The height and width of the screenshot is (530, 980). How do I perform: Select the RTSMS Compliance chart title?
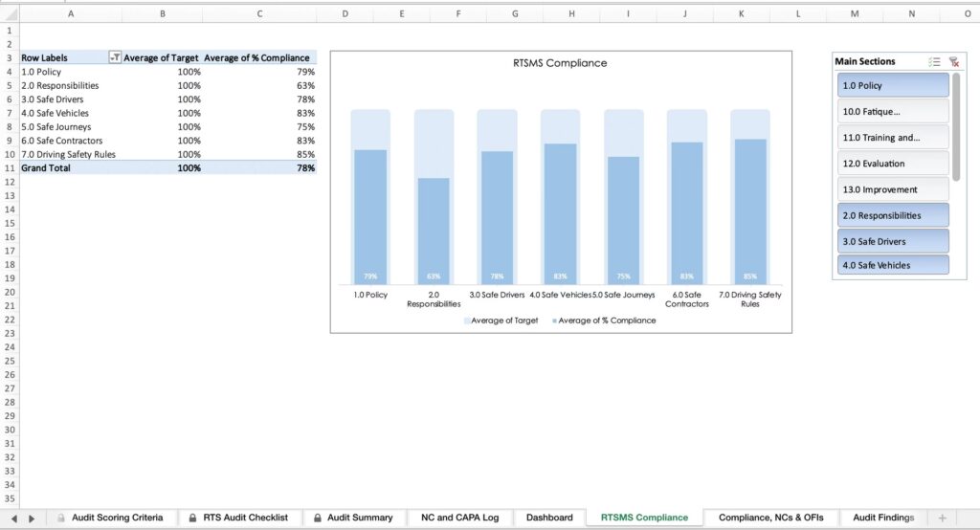[560, 63]
